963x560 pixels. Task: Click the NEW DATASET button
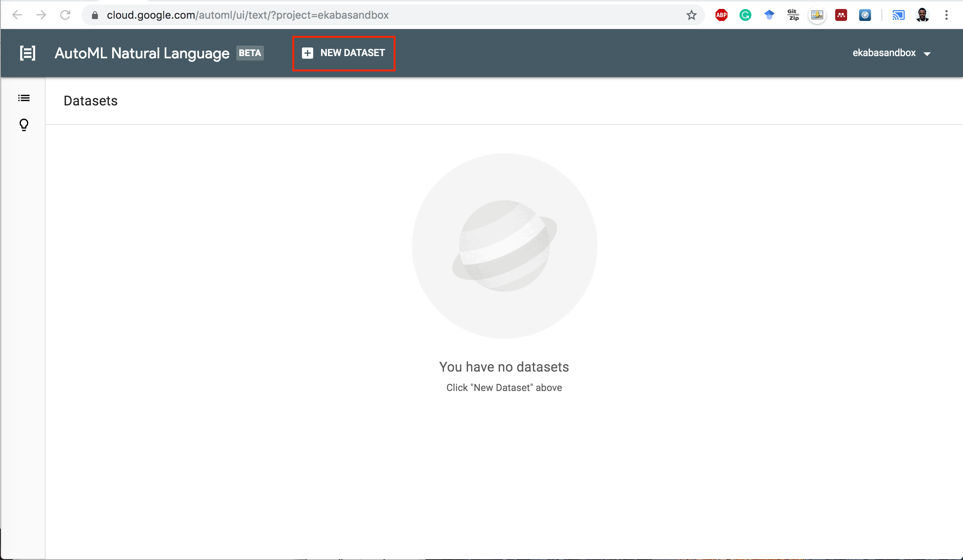[344, 53]
